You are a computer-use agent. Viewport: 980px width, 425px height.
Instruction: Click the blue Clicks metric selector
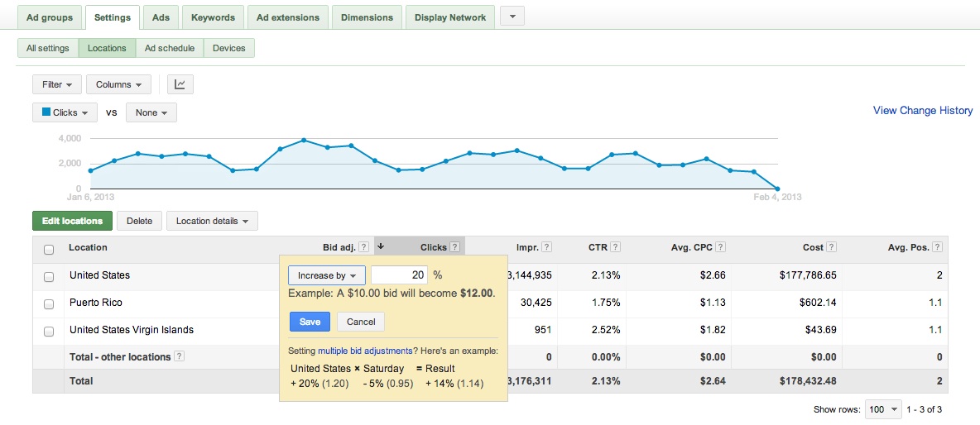click(65, 112)
